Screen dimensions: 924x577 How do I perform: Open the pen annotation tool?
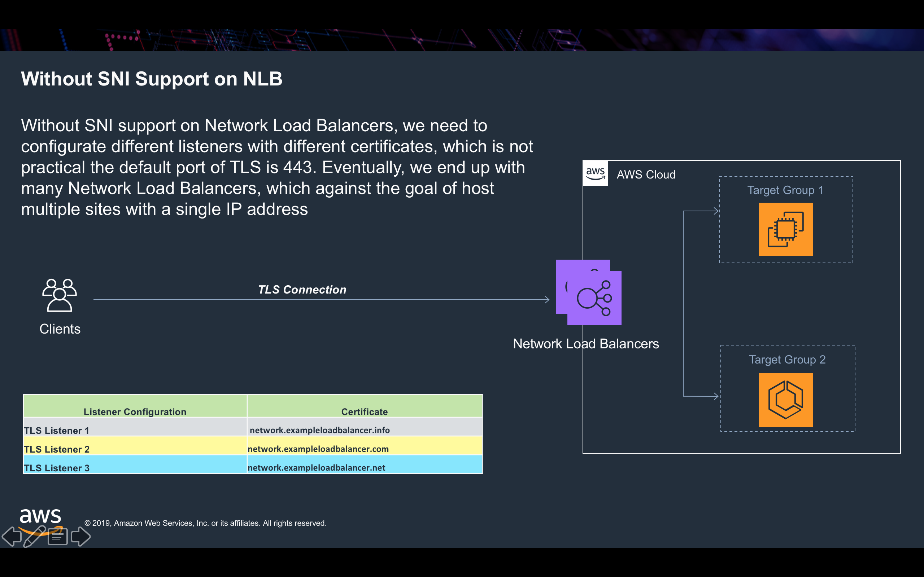coord(34,536)
